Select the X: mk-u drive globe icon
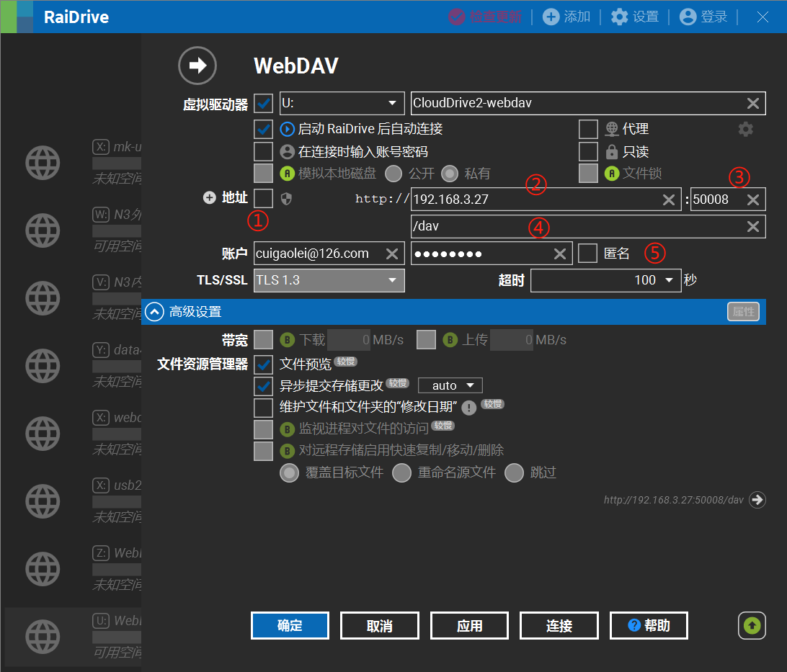 (43, 163)
